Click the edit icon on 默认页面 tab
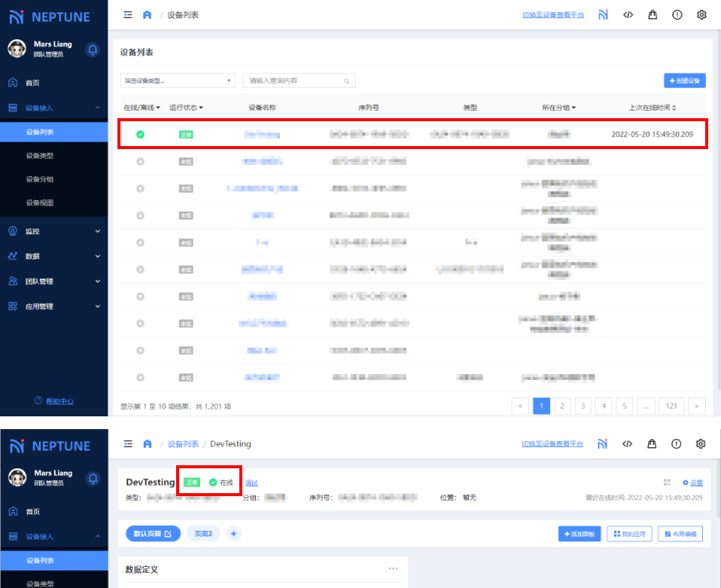The width and height of the screenshot is (721, 588). click(169, 534)
